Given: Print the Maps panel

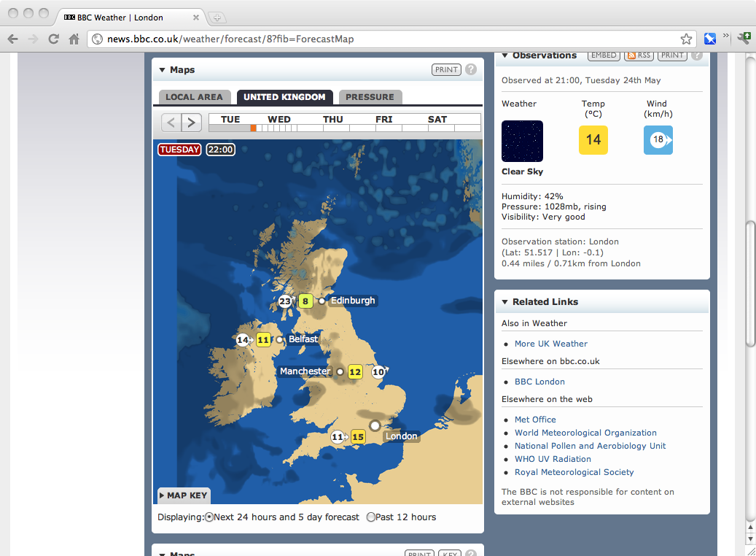Looking at the screenshot, I should point(446,69).
